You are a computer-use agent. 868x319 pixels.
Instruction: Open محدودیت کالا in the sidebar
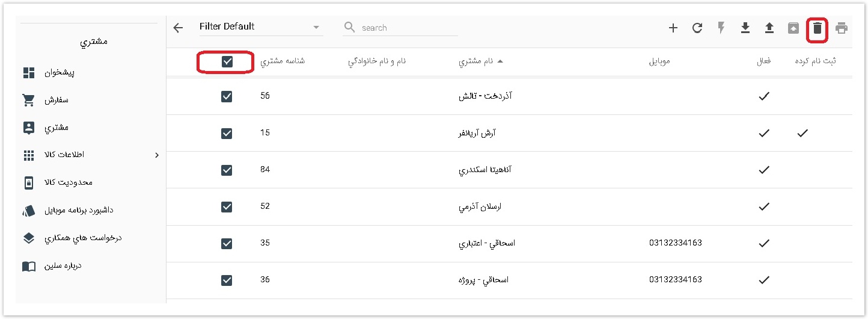coord(69,182)
